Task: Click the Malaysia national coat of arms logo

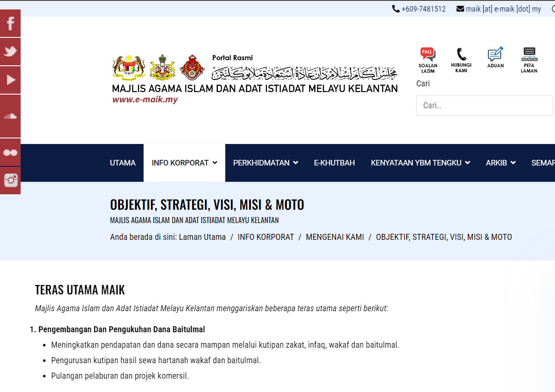Action: pos(129,67)
